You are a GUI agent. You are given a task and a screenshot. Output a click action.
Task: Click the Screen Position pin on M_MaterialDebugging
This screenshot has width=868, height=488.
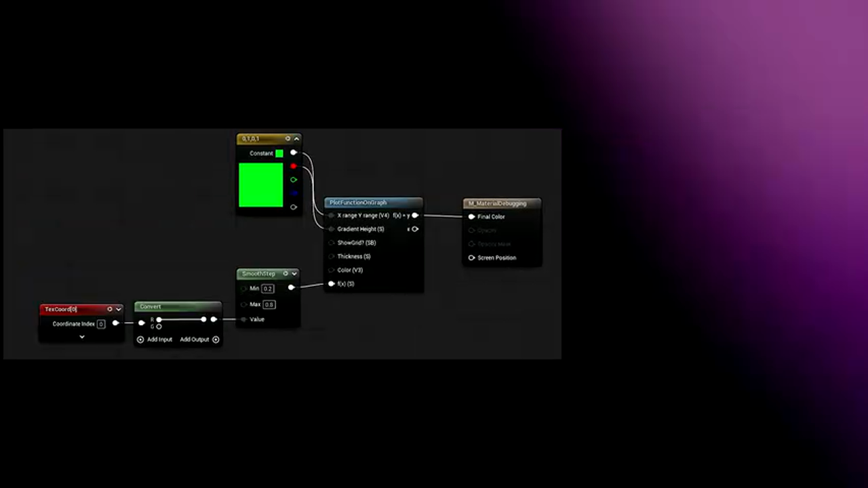click(x=472, y=258)
